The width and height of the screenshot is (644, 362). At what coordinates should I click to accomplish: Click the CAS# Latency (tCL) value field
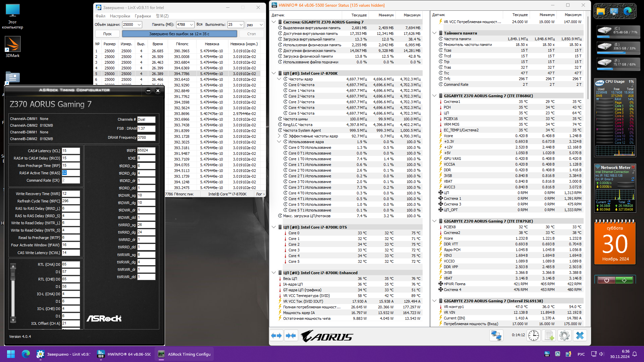pos(71,151)
